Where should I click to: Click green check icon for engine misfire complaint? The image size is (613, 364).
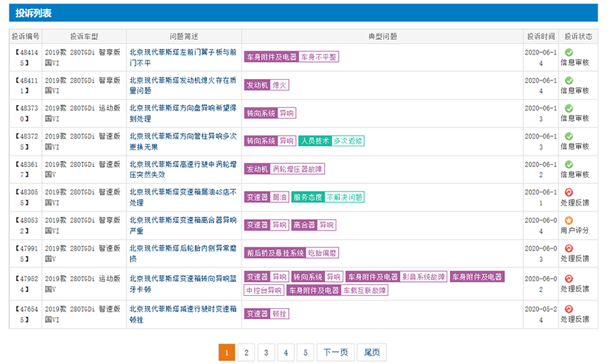click(569, 80)
